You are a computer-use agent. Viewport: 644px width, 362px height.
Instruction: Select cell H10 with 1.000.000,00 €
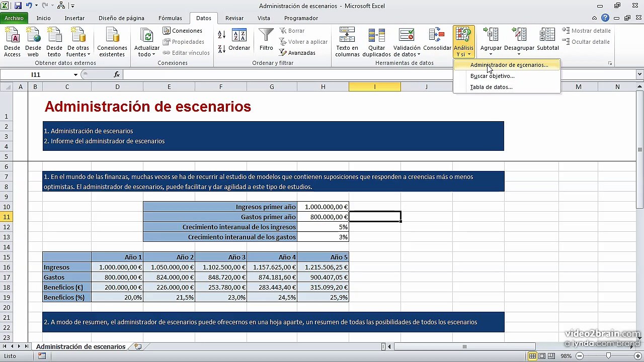click(323, 207)
